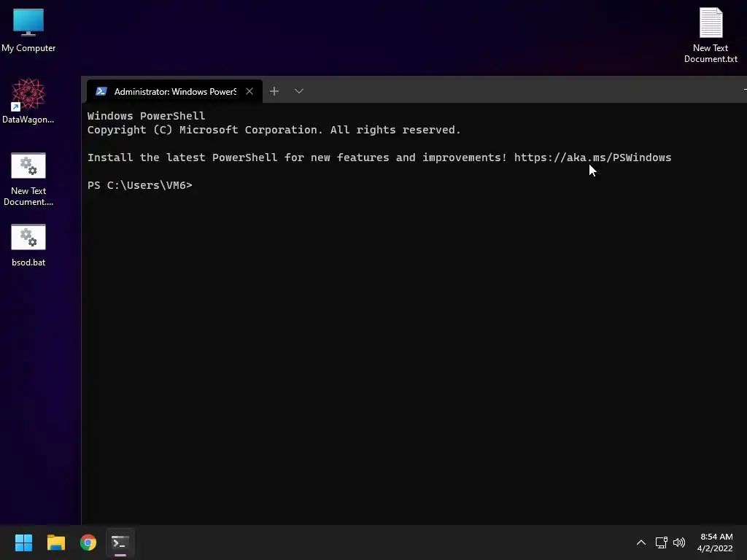Viewport: 747px width, 560px height.
Task: Click the Copyright (C) Microsoft Corporation line
Action: 274,130
